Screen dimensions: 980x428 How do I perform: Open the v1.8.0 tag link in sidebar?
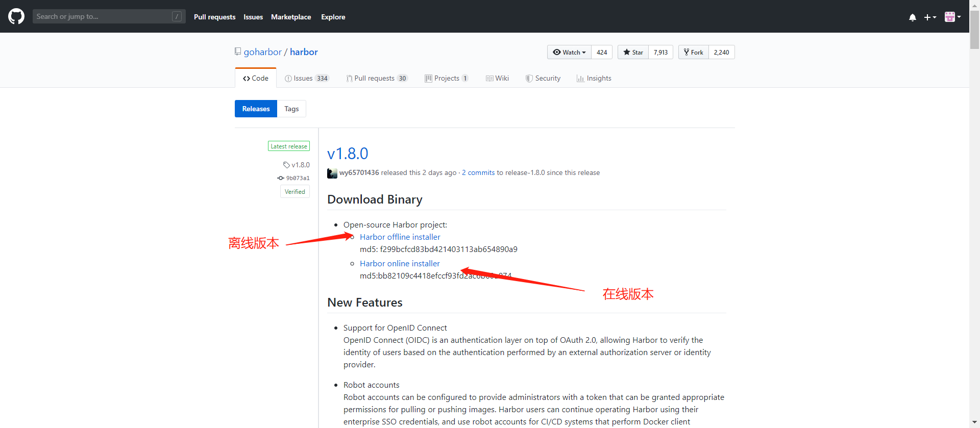[297, 165]
